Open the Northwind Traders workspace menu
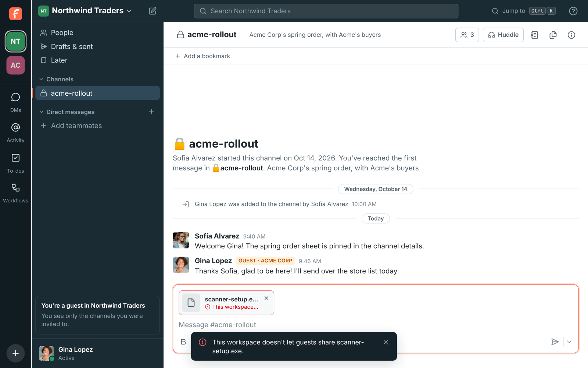588x368 pixels. 85,11
